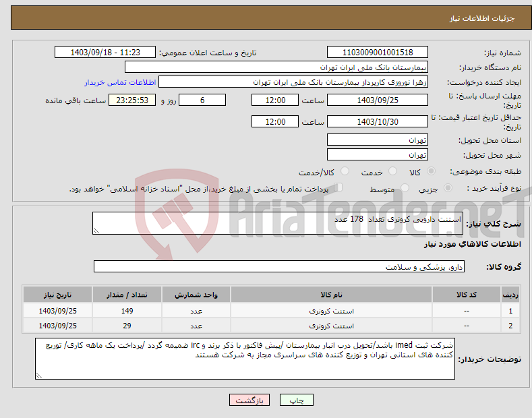Click quantity 29 cell
532x418 pixels.
[127, 326]
